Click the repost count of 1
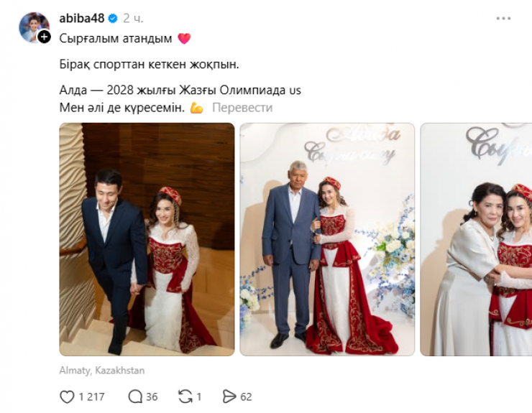Viewport: 532px width, 413px height. pos(199,396)
